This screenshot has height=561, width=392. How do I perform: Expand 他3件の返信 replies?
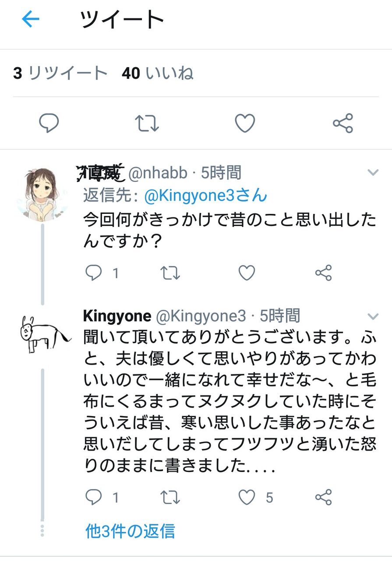(x=130, y=531)
